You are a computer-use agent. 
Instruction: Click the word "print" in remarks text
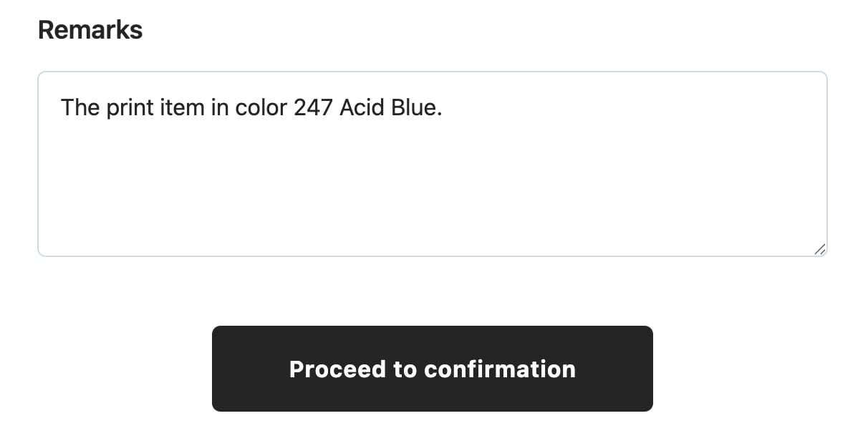click(129, 108)
